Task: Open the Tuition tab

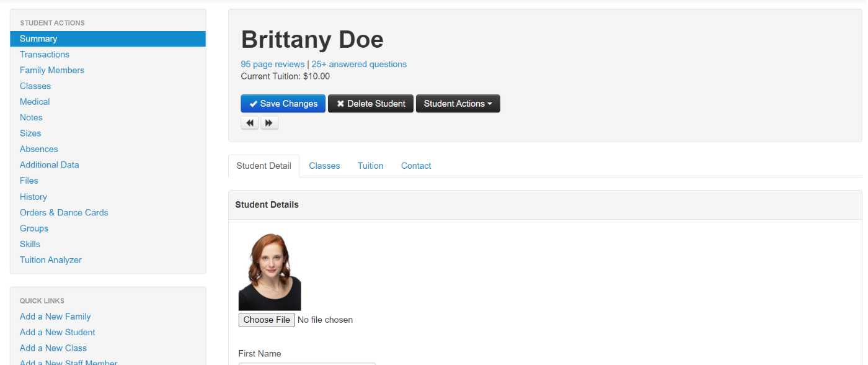Action: click(x=370, y=166)
